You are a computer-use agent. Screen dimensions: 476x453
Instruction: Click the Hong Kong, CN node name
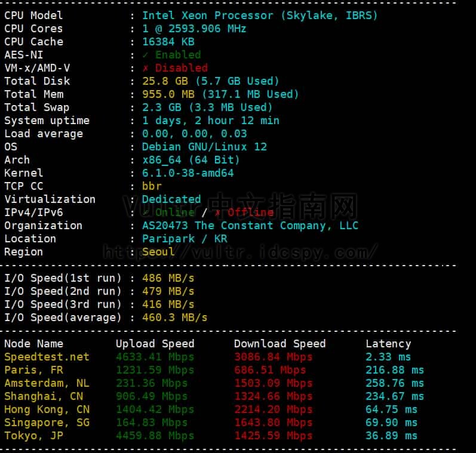tap(47, 409)
